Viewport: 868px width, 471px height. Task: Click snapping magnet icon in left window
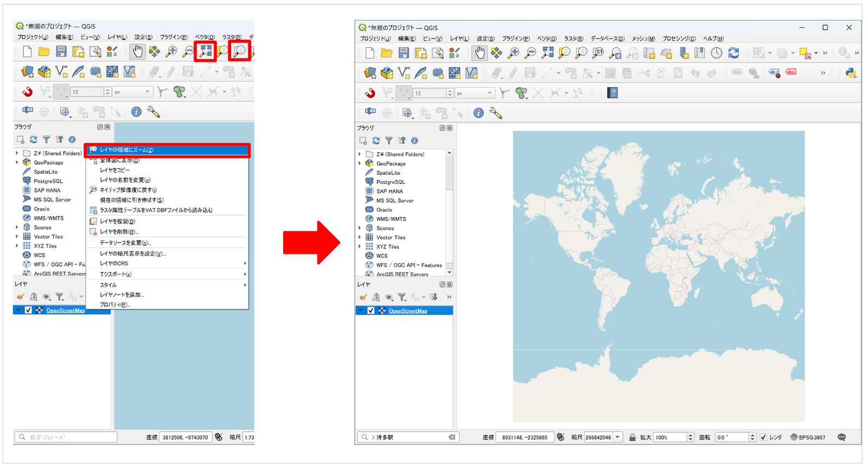coord(27,92)
